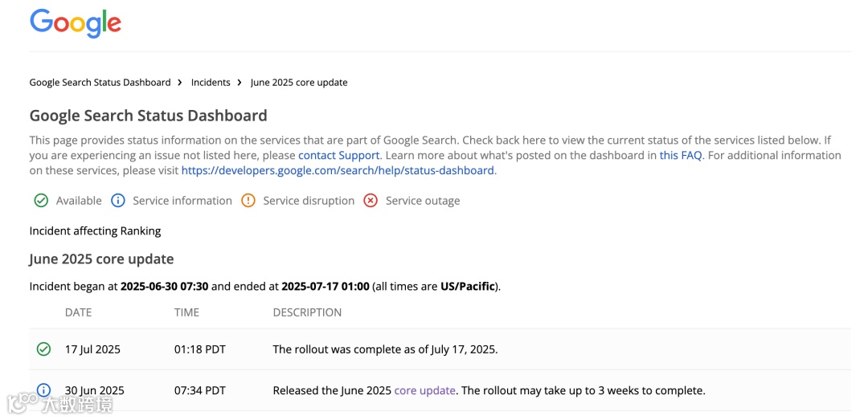Click the green Available checkmark icon
868x420 pixels.
click(x=41, y=201)
